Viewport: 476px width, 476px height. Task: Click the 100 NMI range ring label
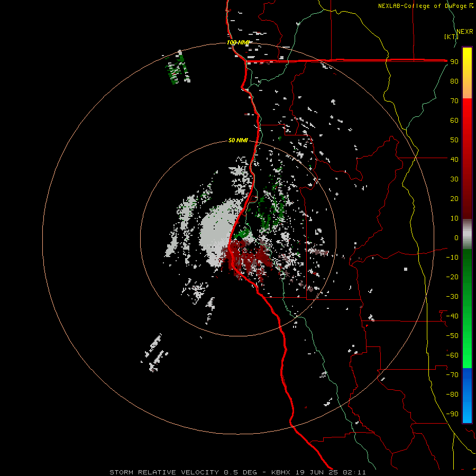pyautogui.click(x=238, y=42)
